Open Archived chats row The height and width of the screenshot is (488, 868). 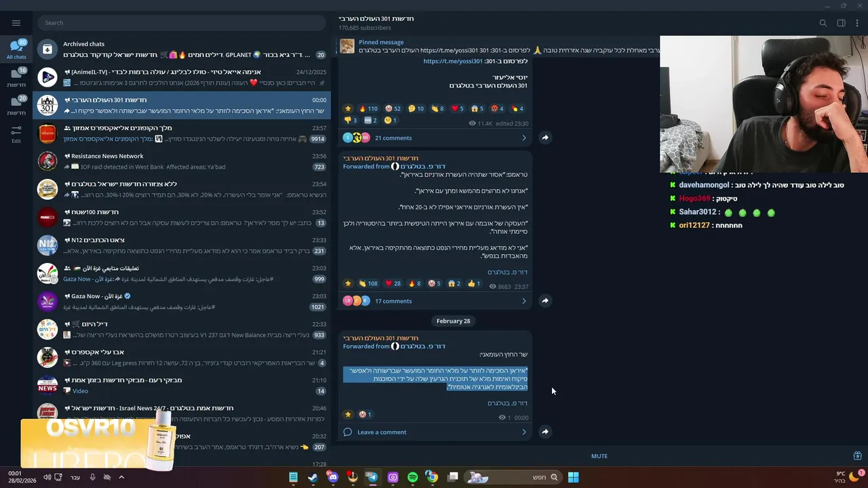(x=182, y=49)
